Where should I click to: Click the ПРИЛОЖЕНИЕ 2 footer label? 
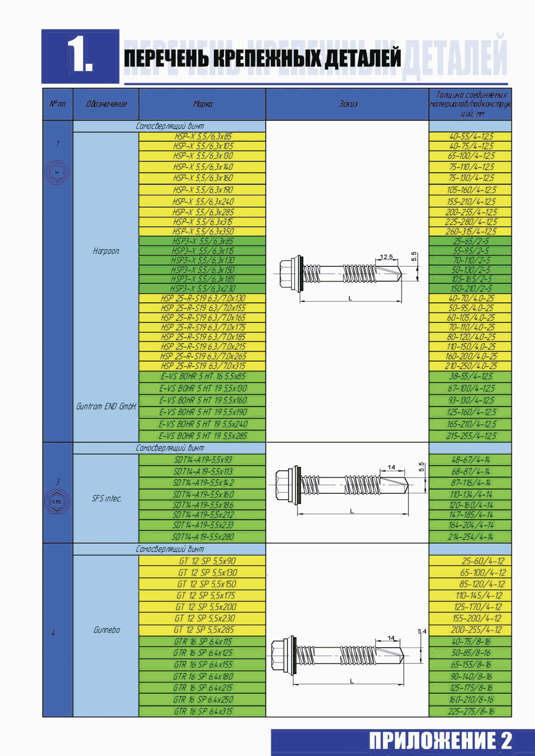[440, 740]
